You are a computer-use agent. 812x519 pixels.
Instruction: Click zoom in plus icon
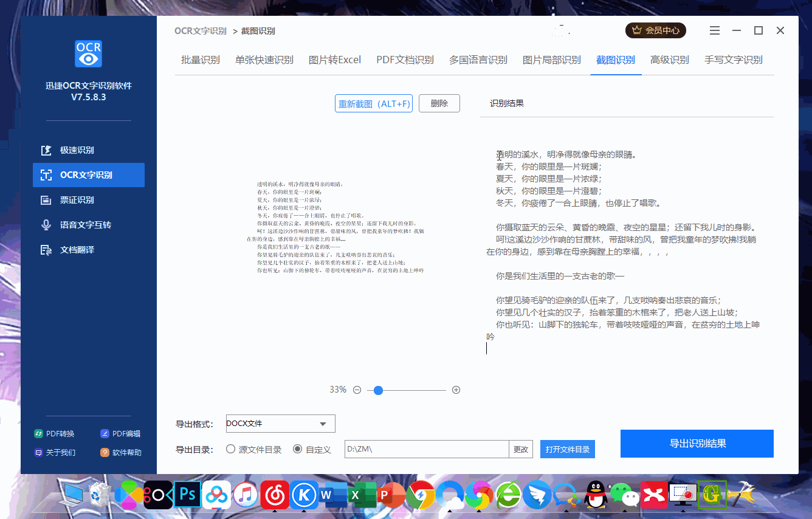click(456, 390)
